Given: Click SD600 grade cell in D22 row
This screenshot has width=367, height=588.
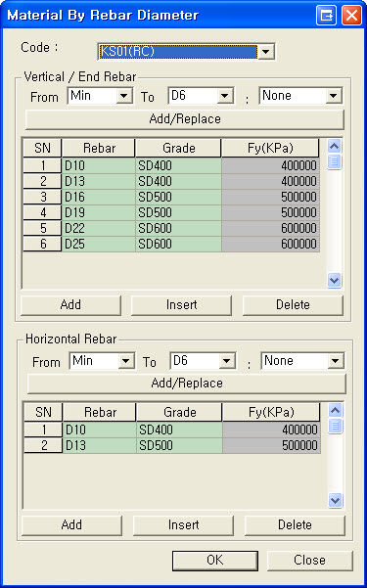Looking at the screenshot, I should click(x=178, y=228).
